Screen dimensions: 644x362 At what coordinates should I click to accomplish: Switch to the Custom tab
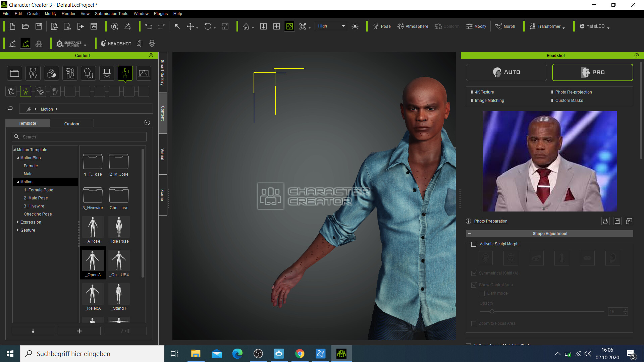[x=71, y=124]
